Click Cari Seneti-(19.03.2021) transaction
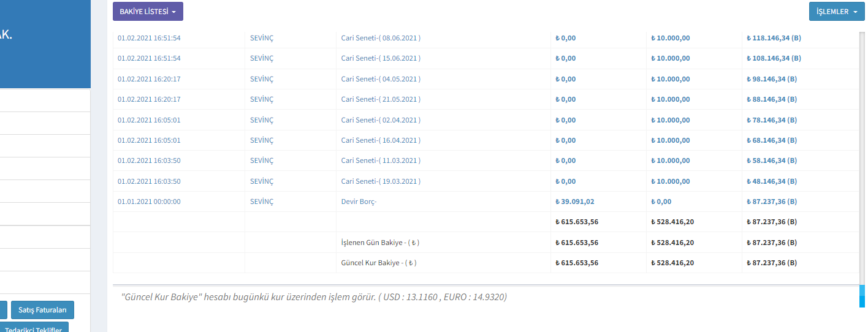 pos(380,181)
